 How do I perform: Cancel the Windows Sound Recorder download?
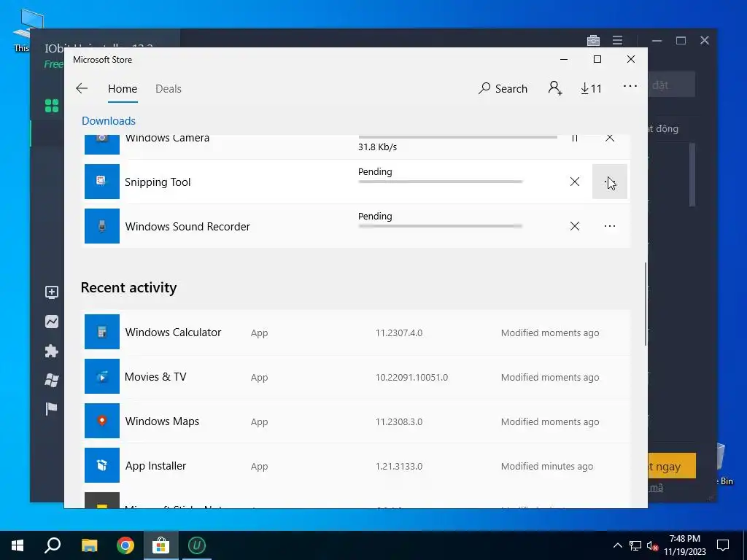point(575,226)
